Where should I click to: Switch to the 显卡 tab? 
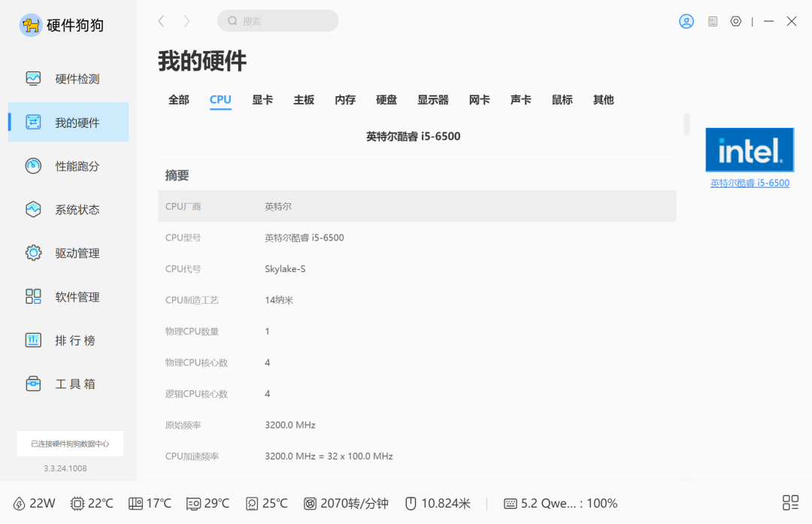(x=262, y=99)
